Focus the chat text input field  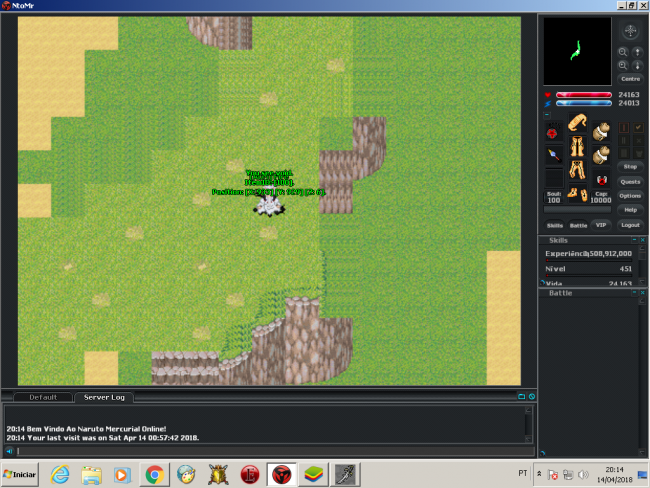point(275,451)
